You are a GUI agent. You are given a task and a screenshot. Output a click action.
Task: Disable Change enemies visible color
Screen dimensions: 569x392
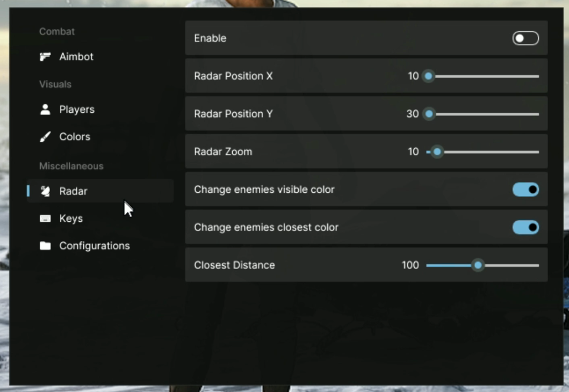(x=525, y=190)
